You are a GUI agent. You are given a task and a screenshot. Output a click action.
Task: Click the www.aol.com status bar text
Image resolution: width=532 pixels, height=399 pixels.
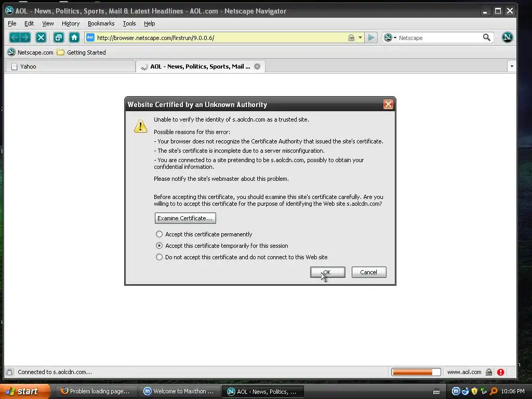[x=464, y=372]
